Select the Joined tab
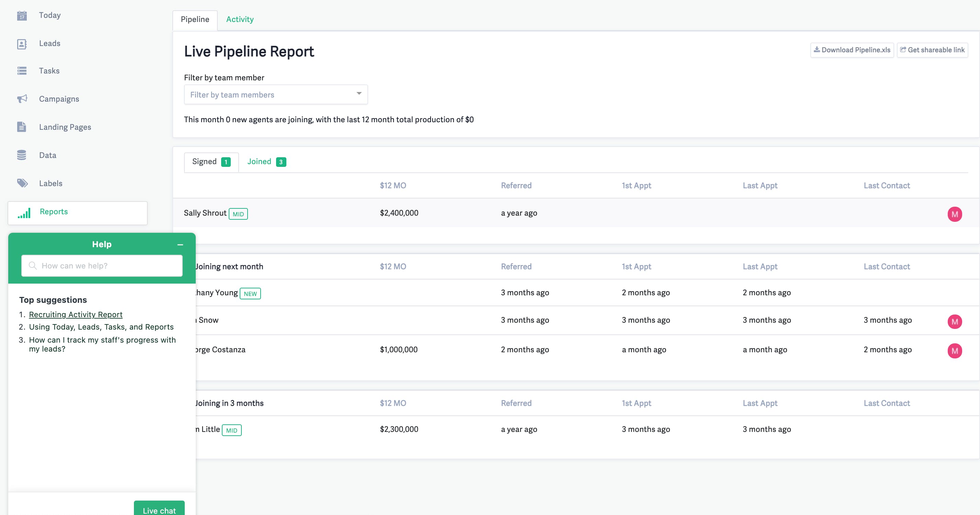This screenshot has height=515, width=980. click(266, 162)
